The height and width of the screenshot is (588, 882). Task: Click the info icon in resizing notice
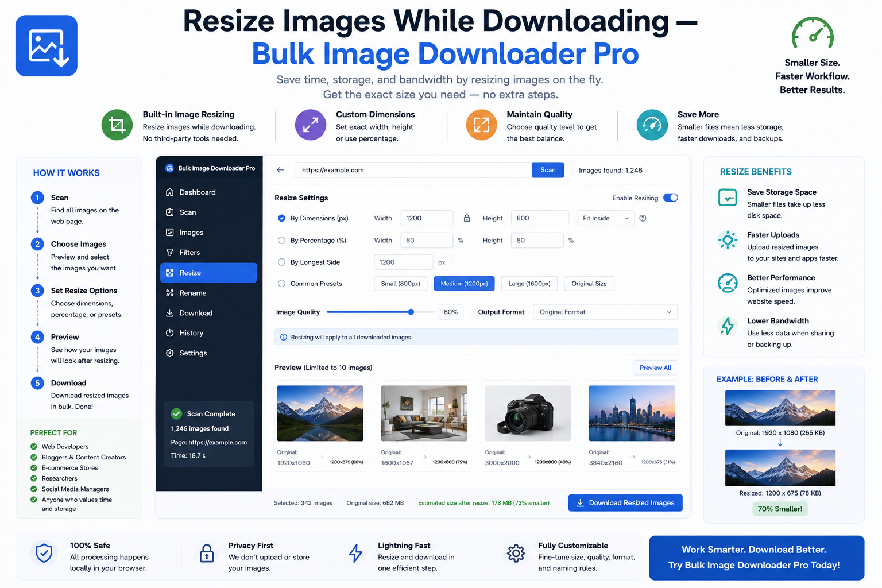(x=284, y=337)
